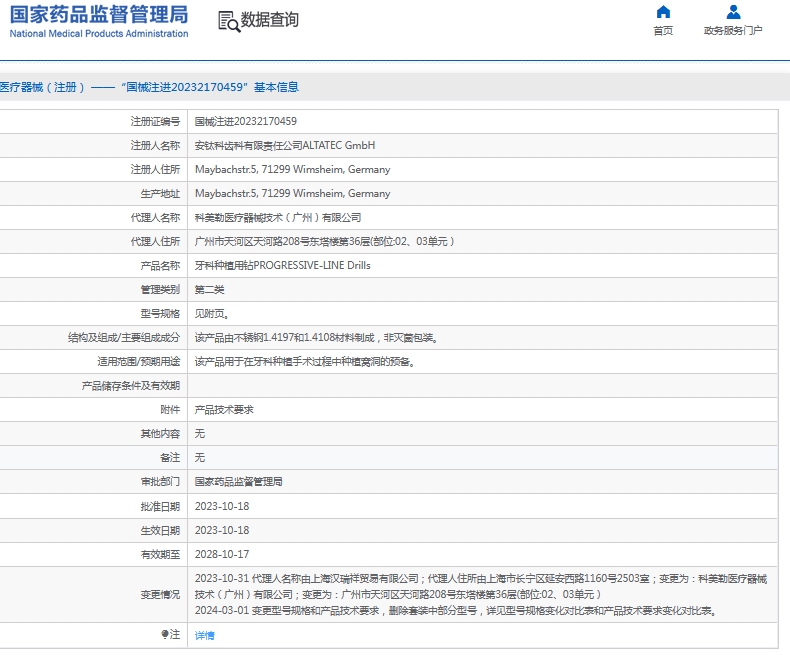The image size is (790, 655).
Task: Click National Medical Products Administration subtitle
Action: [99, 34]
